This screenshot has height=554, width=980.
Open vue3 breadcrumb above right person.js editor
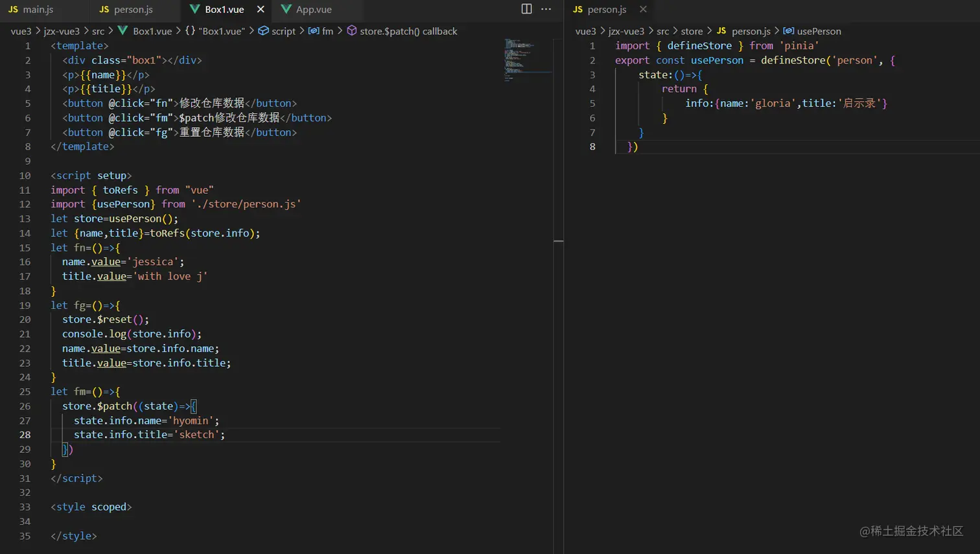point(585,31)
